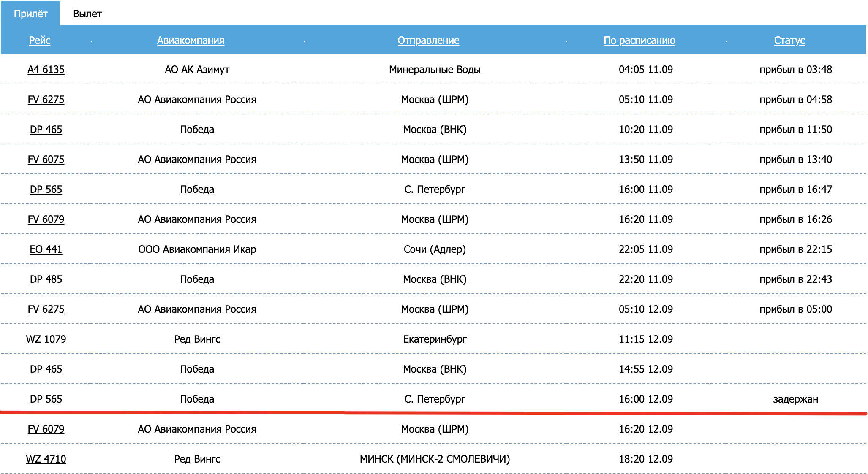868x474 pixels.
Task: Open delayed DP 565 flight on 12.09
Action: [46, 399]
